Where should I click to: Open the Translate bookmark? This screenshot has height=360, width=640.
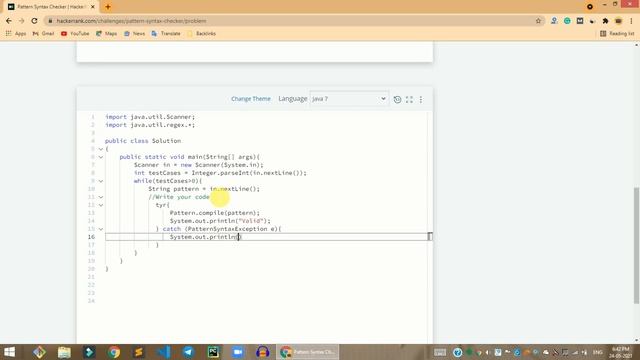166,33
